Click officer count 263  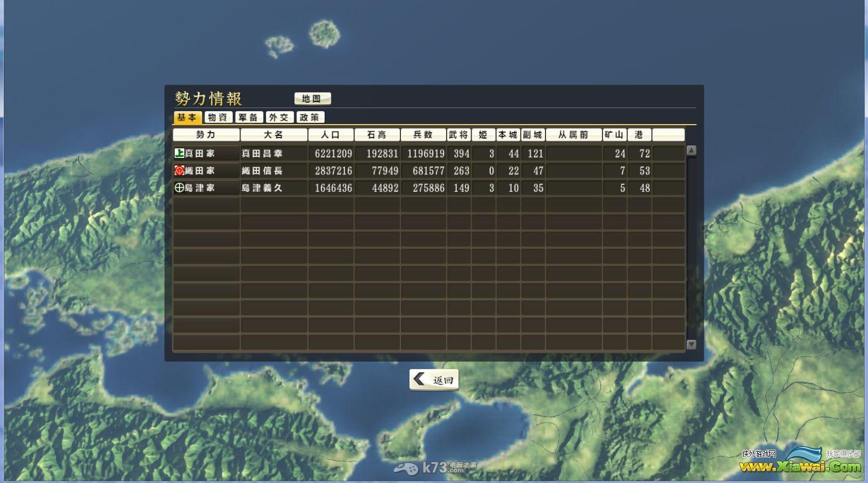click(x=461, y=171)
